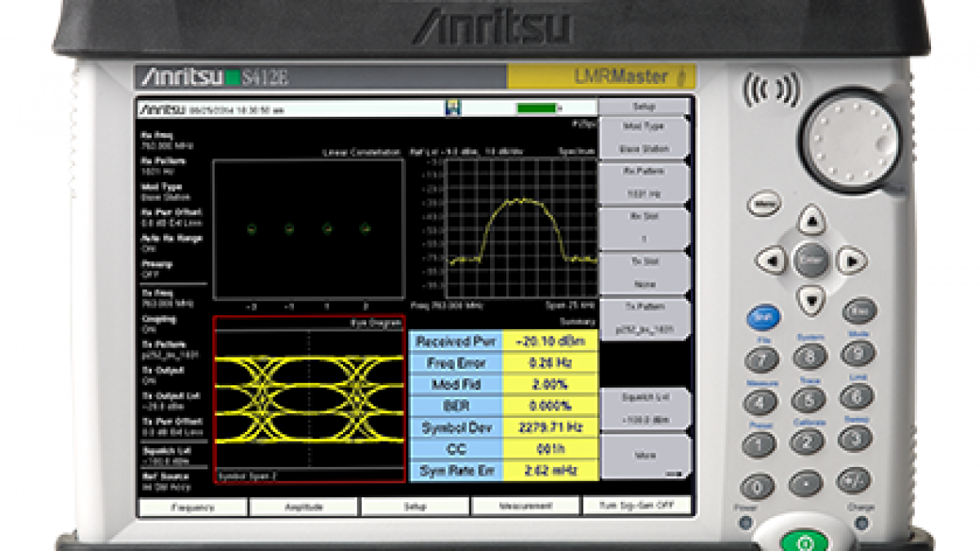Tap the number 3 Sweep key
The width and height of the screenshot is (980, 551).
857,438
